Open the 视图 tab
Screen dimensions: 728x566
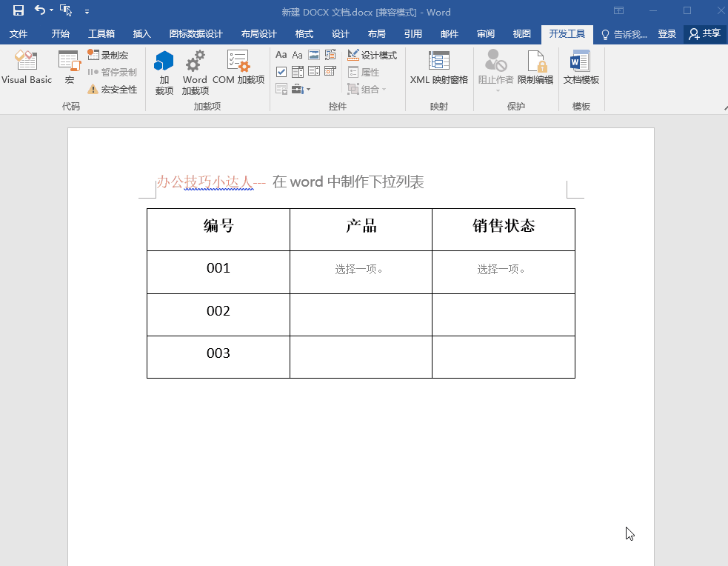(522, 34)
